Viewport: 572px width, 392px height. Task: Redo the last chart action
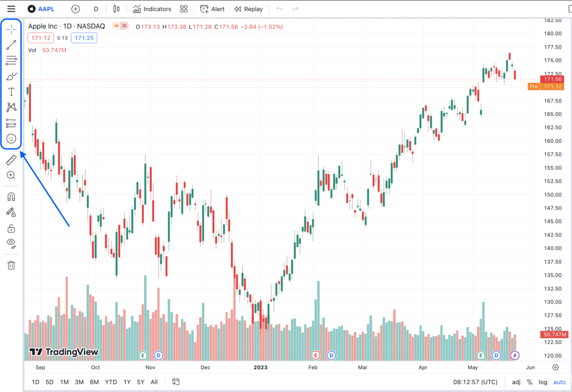pyautogui.click(x=296, y=9)
